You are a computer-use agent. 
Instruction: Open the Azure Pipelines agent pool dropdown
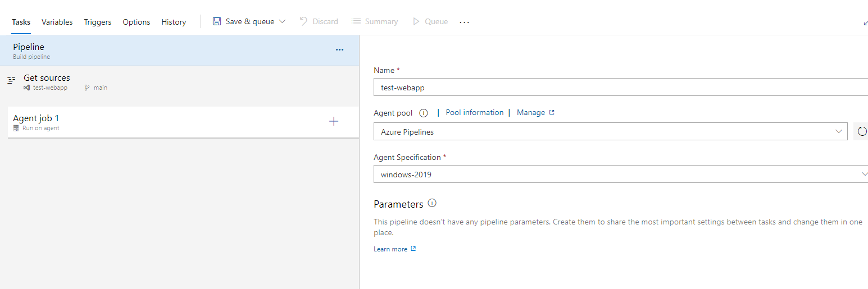(x=610, y=132)
